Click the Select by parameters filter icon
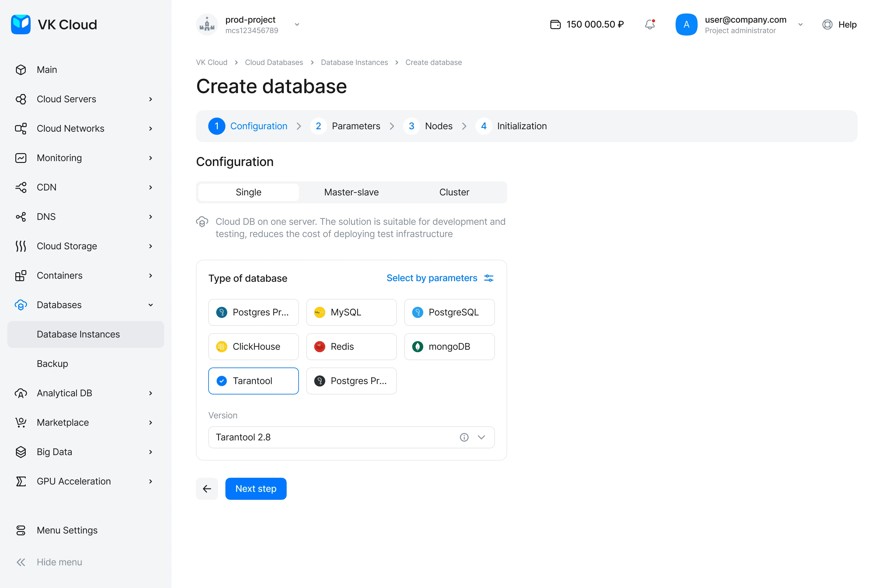 pyautogui.click(x=489, y=278)
